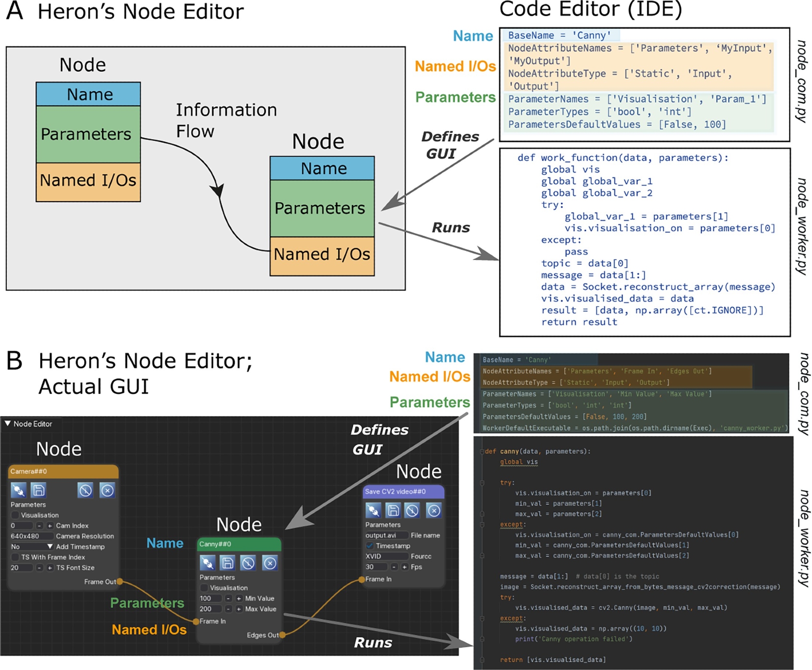This screenshot has width=812, height=670.
Task: Collapse the Node Editor panel triangle
Action: coord(7,424)
